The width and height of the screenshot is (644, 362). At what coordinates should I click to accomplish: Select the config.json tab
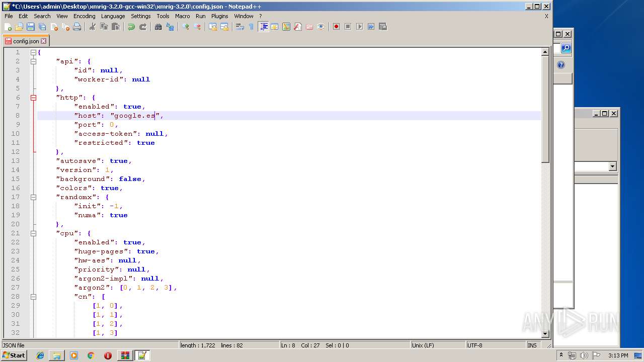(x=26, y=41)
